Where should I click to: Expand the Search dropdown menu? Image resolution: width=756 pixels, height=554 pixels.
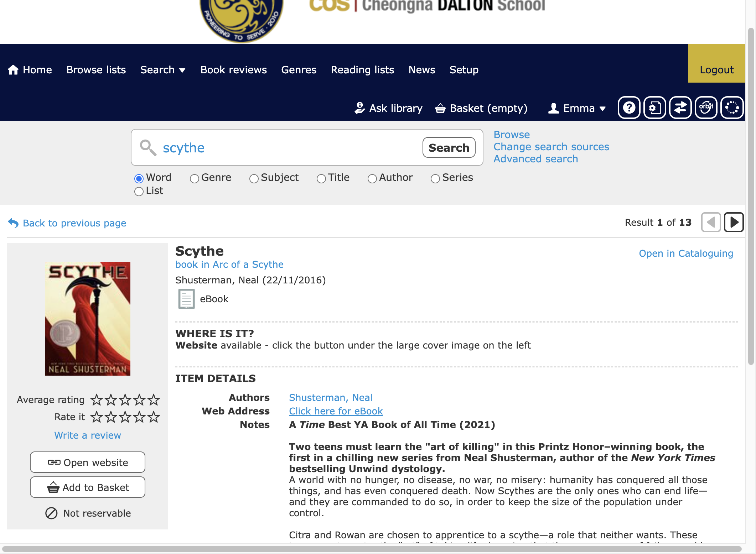163,70
